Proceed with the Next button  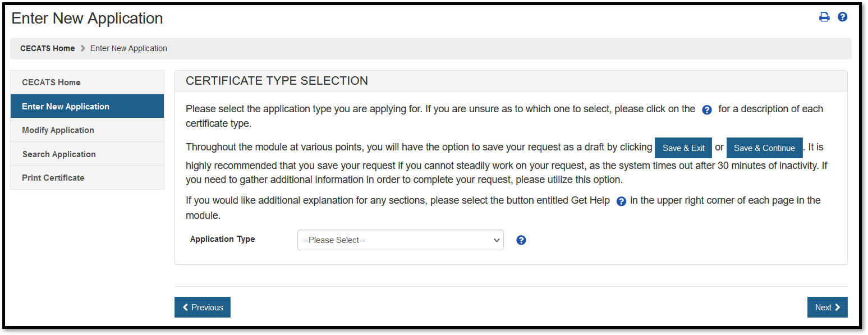(827, 308)
